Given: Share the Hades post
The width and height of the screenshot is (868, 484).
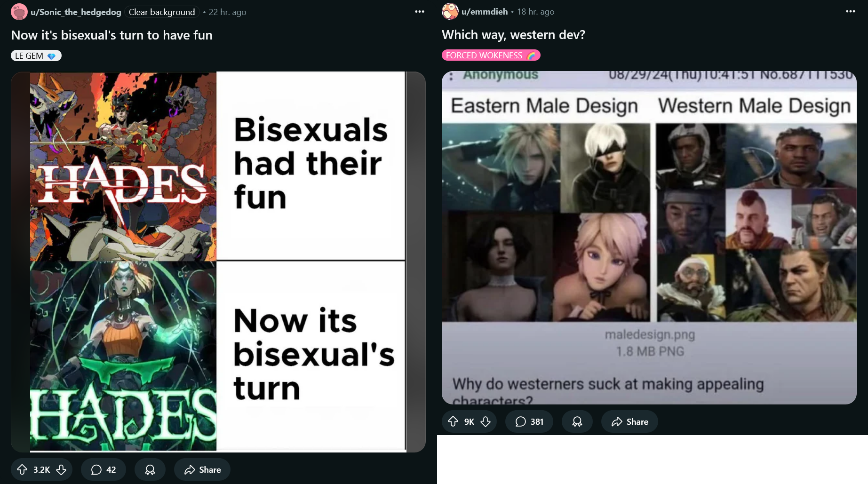Looking at the screenshot, I should 202,469.
